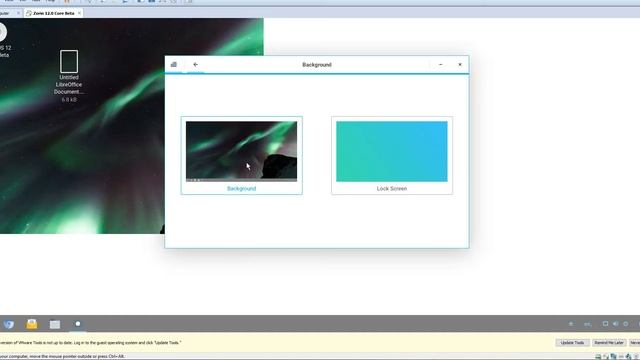Click VMware hard disk status icon at bottom right
This screenshot has width=640, height=360.
pos(598,357)
